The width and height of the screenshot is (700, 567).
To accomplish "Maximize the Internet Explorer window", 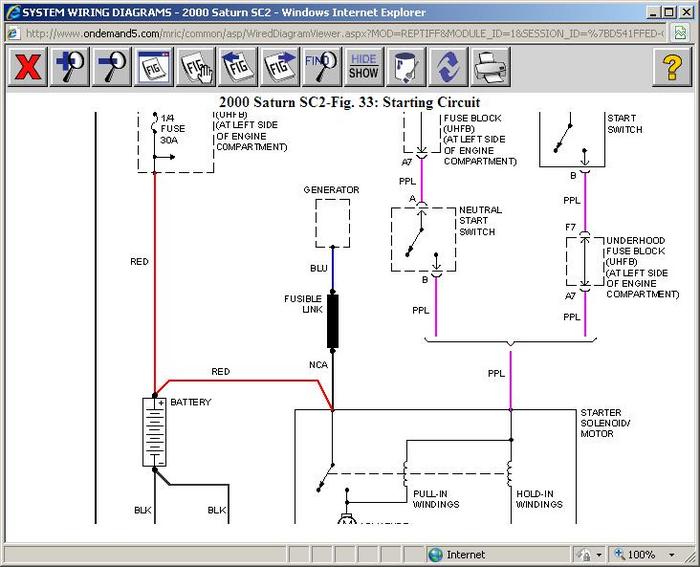I will (669, 12).
